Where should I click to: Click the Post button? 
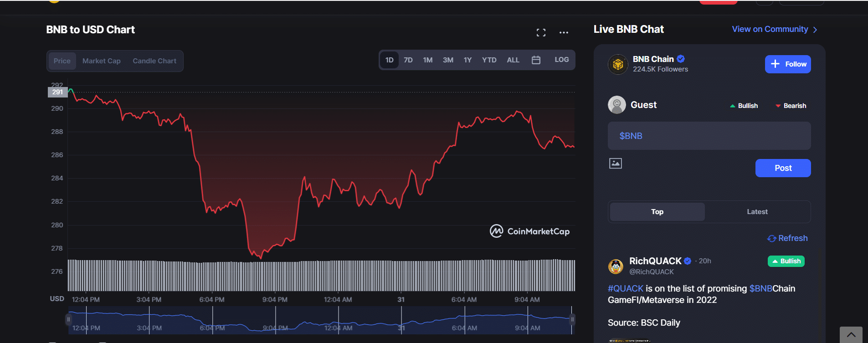pyautogui.click(x=783, y=168)
